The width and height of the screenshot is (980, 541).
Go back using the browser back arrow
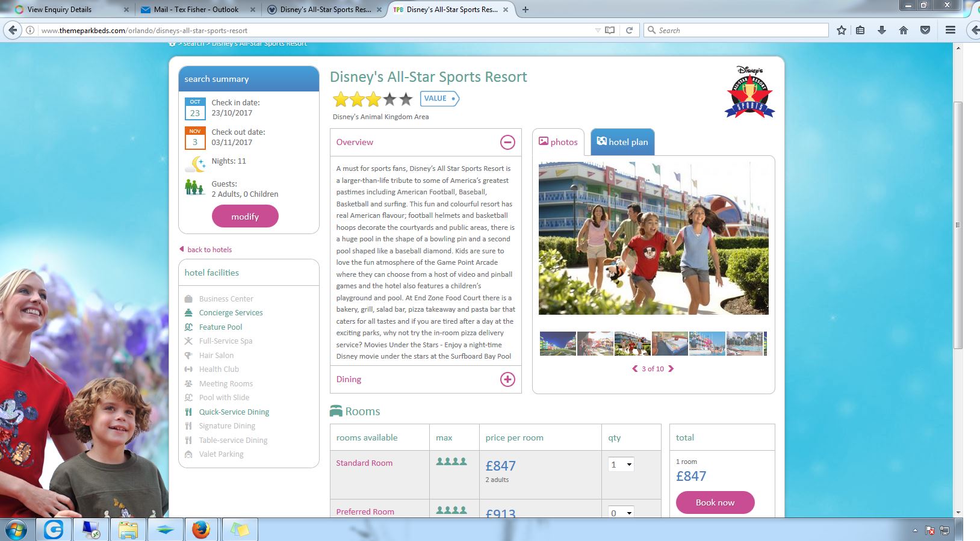(13, 30)
